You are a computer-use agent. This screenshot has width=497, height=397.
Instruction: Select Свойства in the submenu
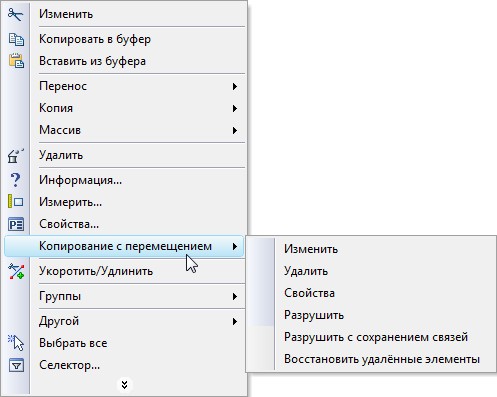(309, 293)
